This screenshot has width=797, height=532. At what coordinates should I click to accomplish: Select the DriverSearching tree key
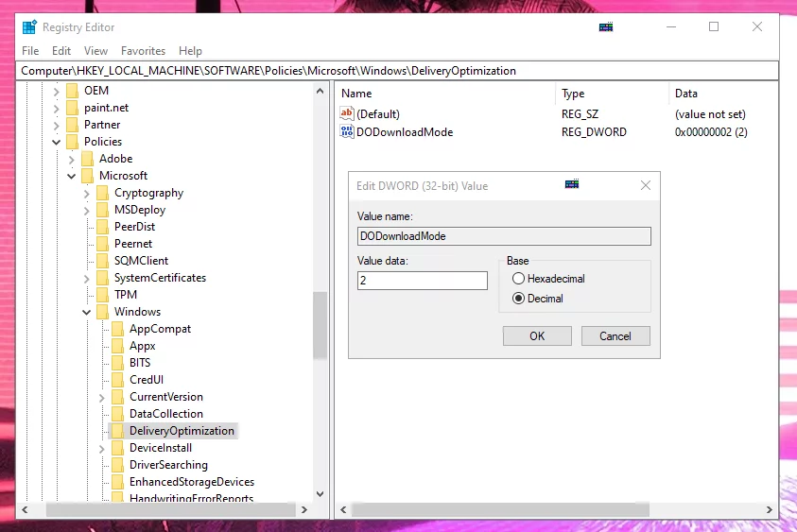click(x=168, y=465)
